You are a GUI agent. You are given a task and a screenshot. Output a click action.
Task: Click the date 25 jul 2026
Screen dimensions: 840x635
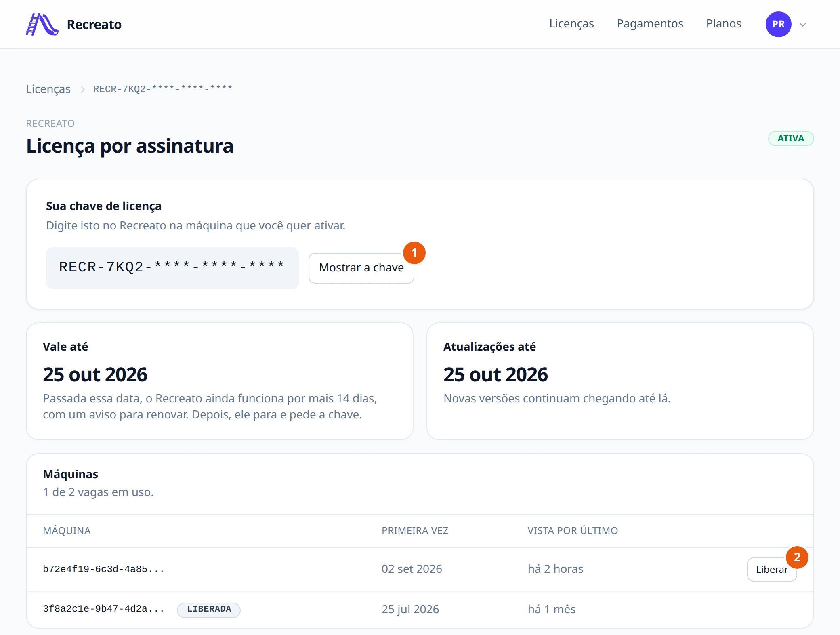point(410,609)
